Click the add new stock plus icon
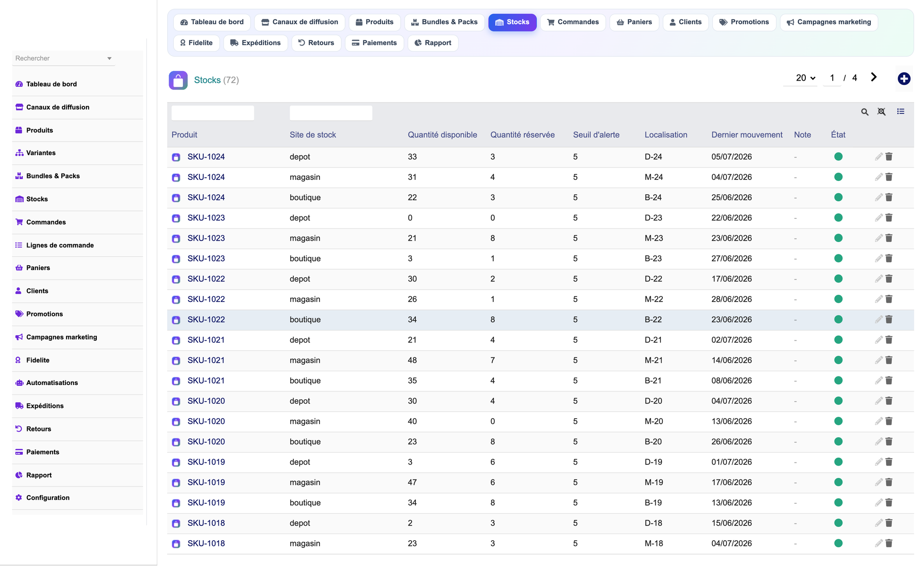Screen dimensions: 924x572 click(x=904, y=79)
